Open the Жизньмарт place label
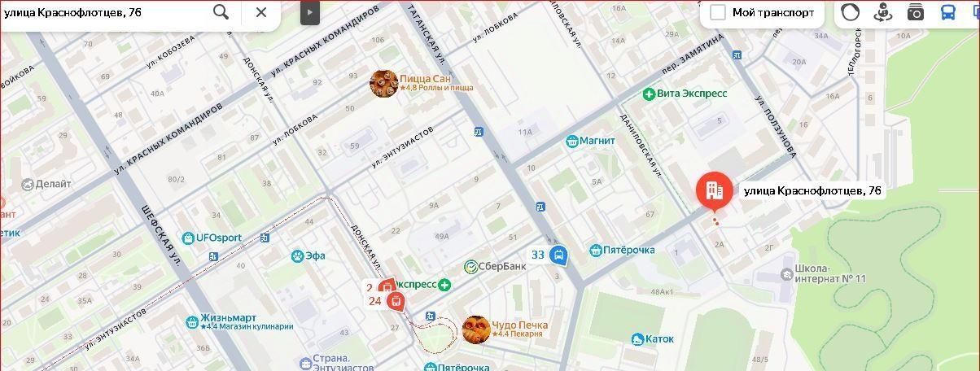This screenshot has height=371, width=980. coord(221,318)
